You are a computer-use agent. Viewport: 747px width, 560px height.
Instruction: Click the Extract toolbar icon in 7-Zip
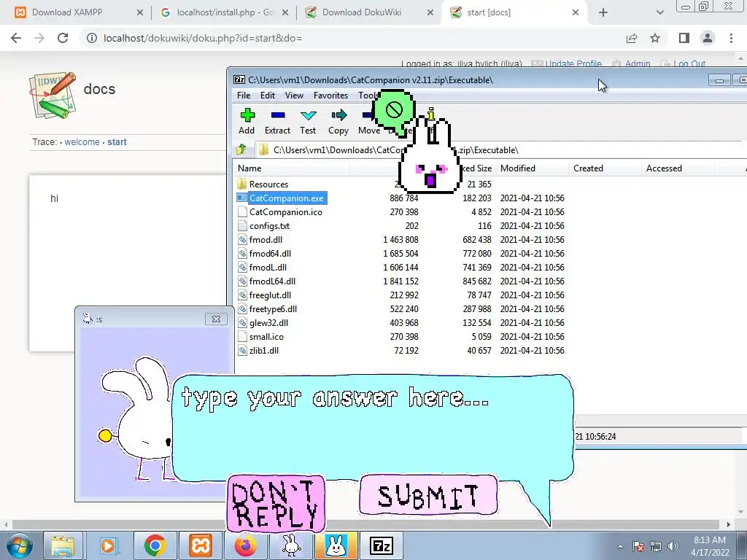277,122
